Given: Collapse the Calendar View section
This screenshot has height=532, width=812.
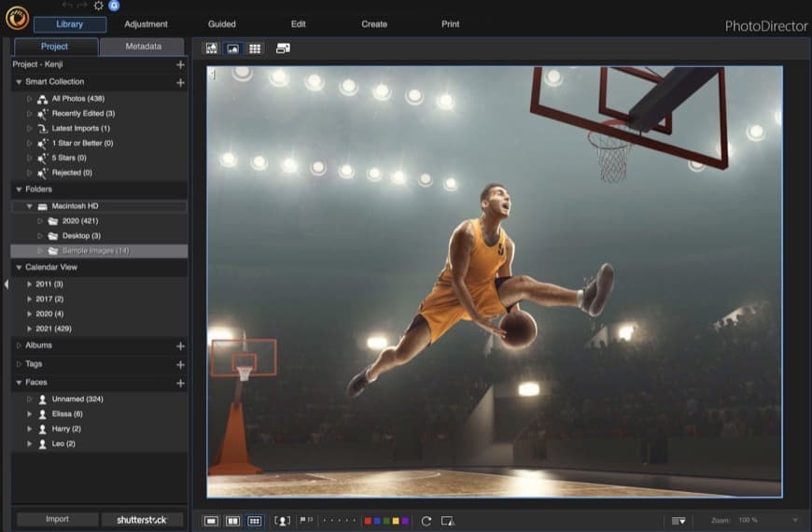Looking at the screenshot, I should click(19, 267).
